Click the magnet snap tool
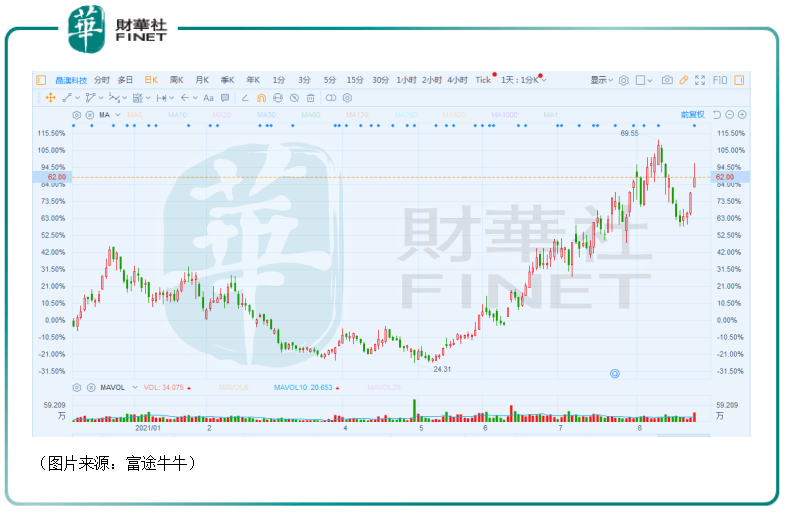 [262, 98]
